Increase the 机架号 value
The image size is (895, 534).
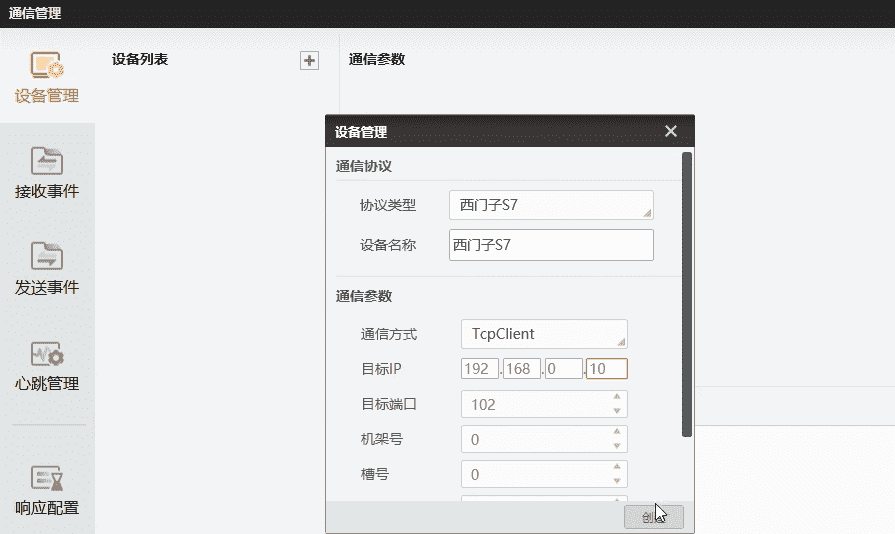[x=617, y=433]
